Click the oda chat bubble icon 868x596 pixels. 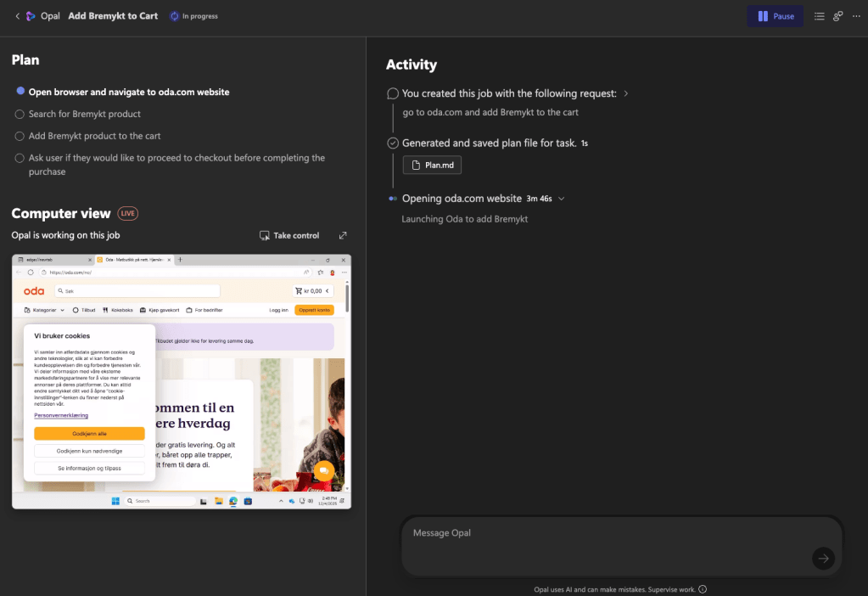(323, 471)
